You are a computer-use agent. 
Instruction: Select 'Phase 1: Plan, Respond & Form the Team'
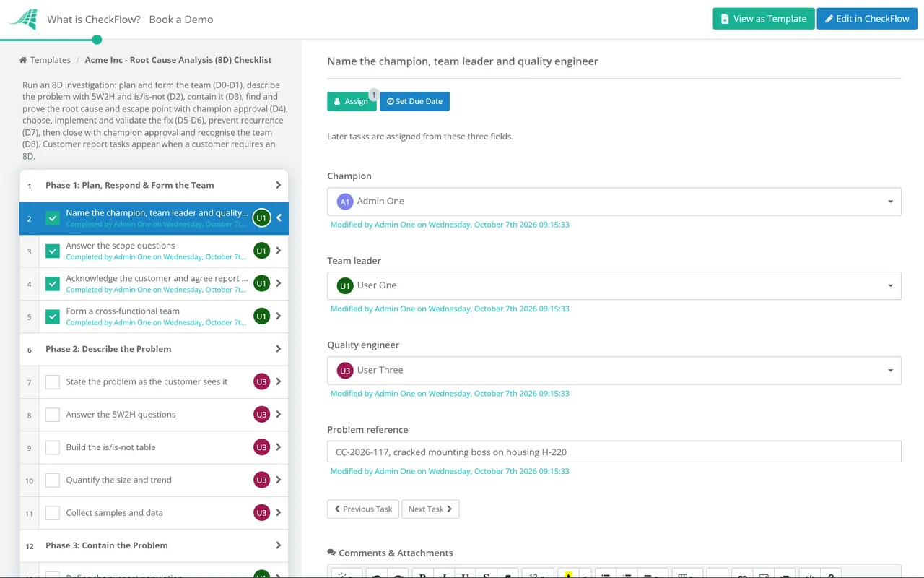tap(130, 185)
